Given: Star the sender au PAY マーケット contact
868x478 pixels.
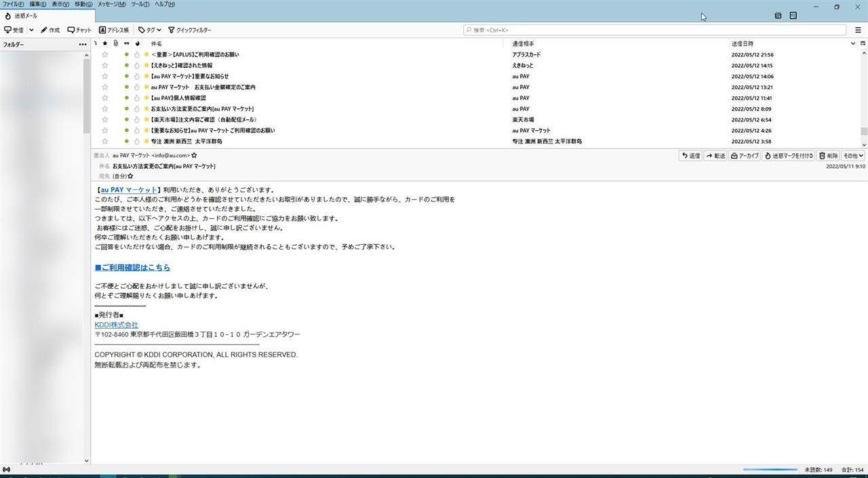Looking at the screenshot, I should click(x=194, y=156).
